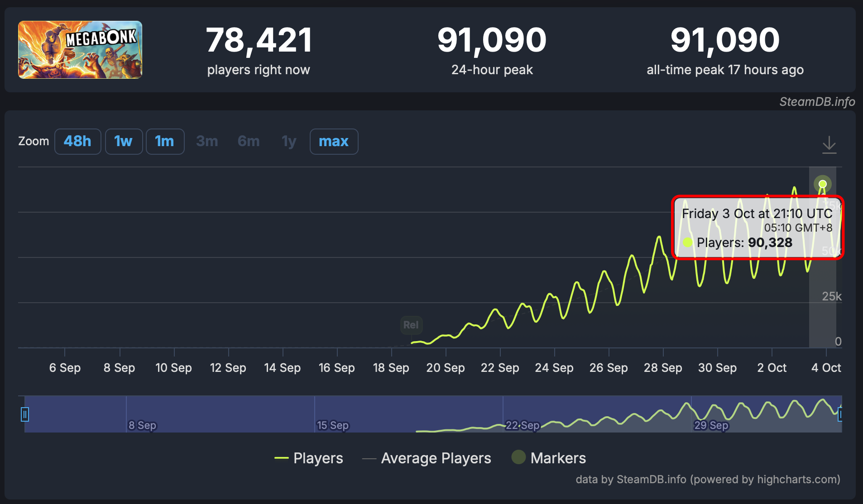Click the Megabonk game banner image
Screen dimensions: 863x504
pos(80,50)
